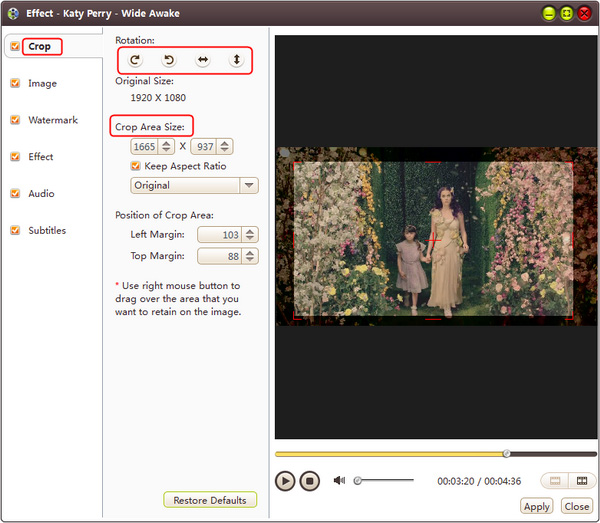Viewport: 600px width, 523px height.
Task: Stop the video playback
Action: pyautogui.click(x=310, y=481)
